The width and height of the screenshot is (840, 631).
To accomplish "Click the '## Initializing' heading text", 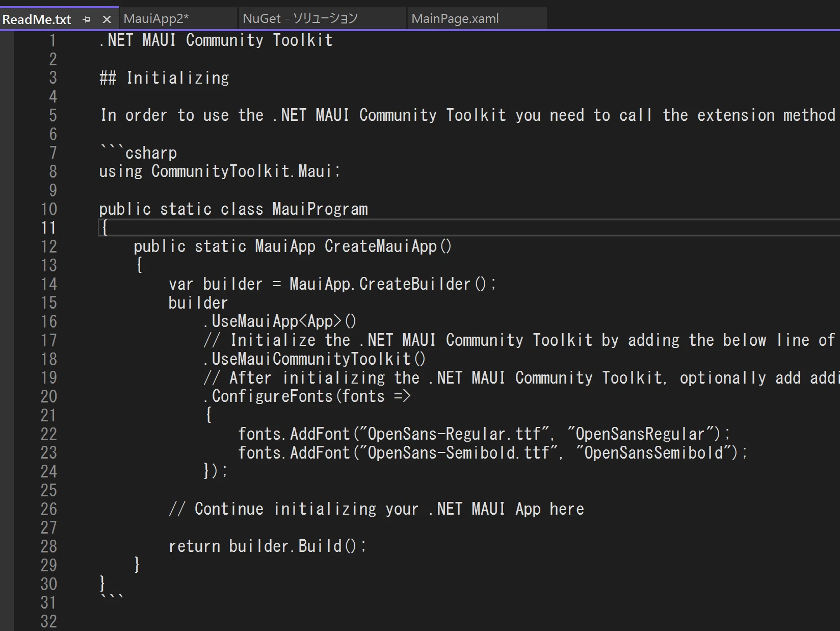I will (164, 78).
